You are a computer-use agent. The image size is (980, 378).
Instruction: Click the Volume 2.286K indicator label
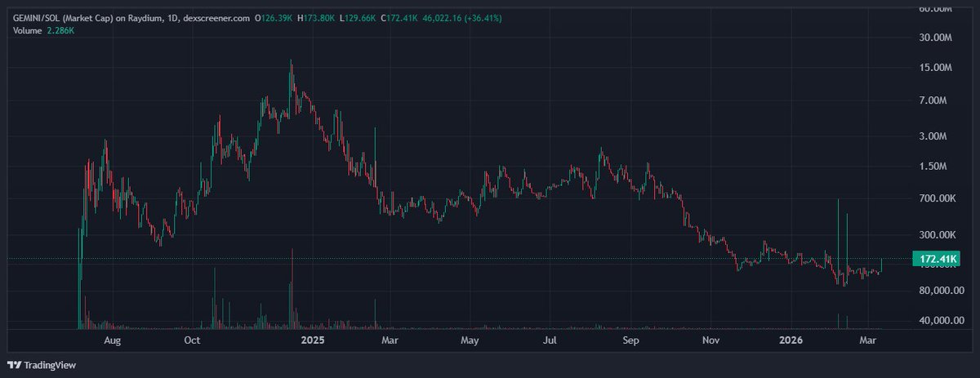[x=42, y=31]
